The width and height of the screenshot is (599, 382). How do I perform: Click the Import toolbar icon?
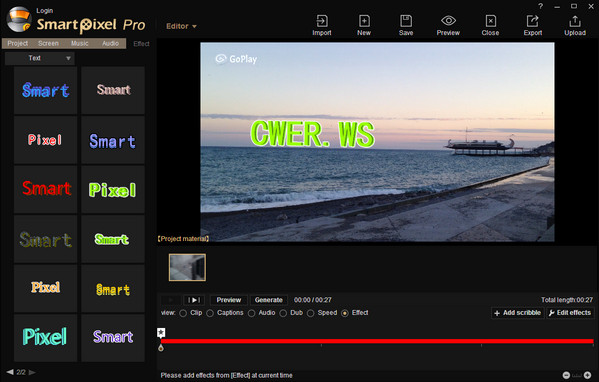[322, 25]
